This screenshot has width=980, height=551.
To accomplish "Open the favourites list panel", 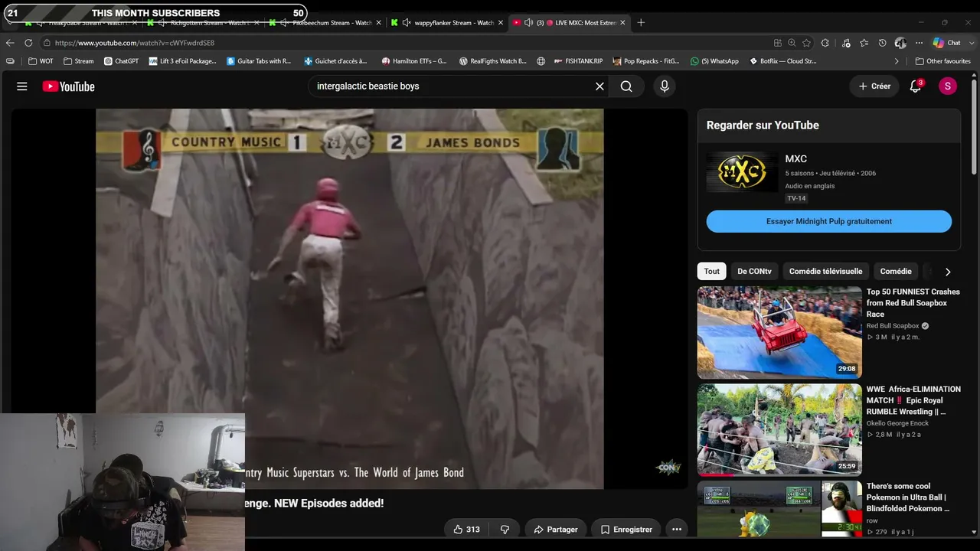I will click(864, 43).
